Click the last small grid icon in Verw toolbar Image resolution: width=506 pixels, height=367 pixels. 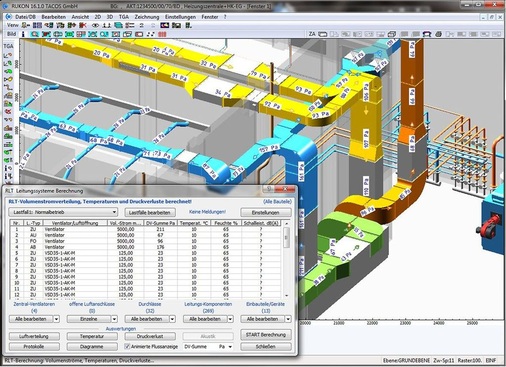tap(188, 25)
